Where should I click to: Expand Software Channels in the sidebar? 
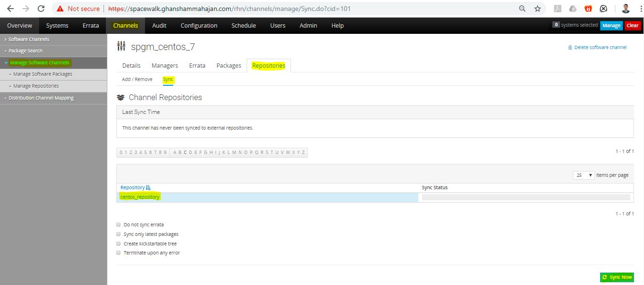point(29,39)
